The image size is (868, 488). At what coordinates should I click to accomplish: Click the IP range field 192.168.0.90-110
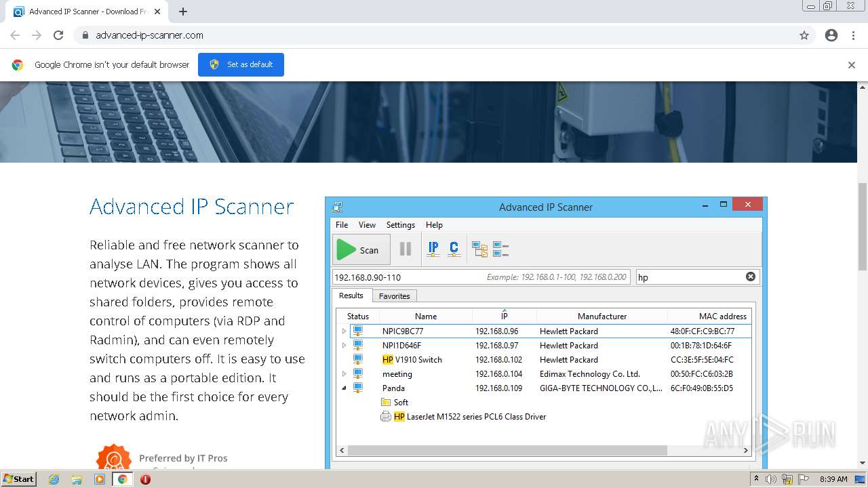pyautogui.click(x=481, y=277)
